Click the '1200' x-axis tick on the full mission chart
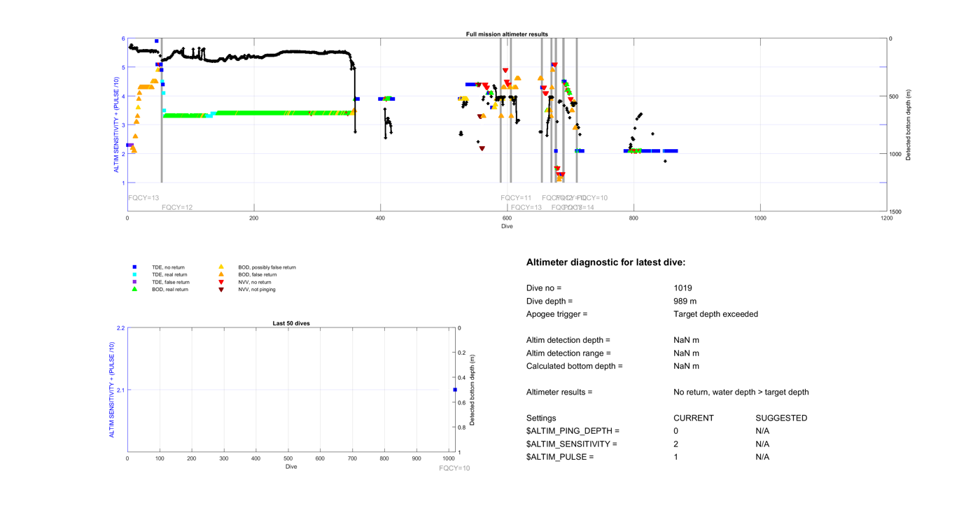This screenshot has width=980, height=508. point(887,218)
